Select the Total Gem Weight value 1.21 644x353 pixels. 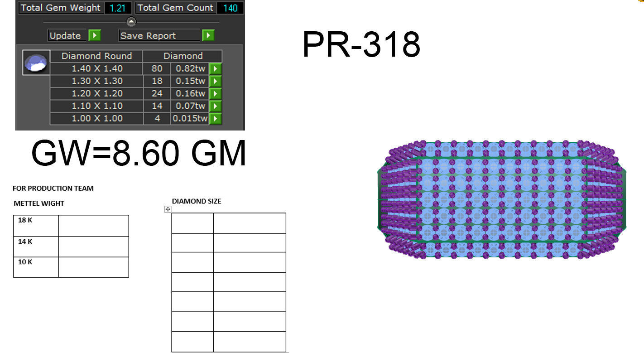pyautogui.click(x=118, y=8)
